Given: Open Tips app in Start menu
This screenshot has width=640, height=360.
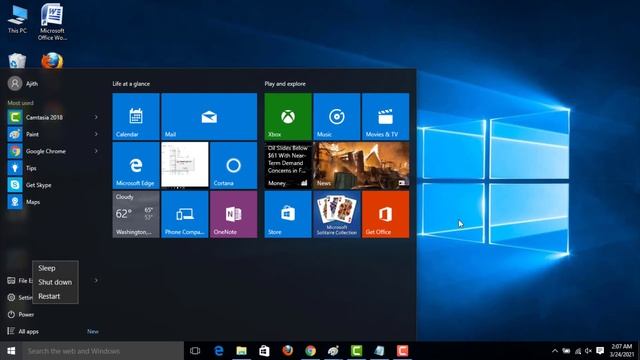Looking at the screenshot, I should click(x=53, y=168).
